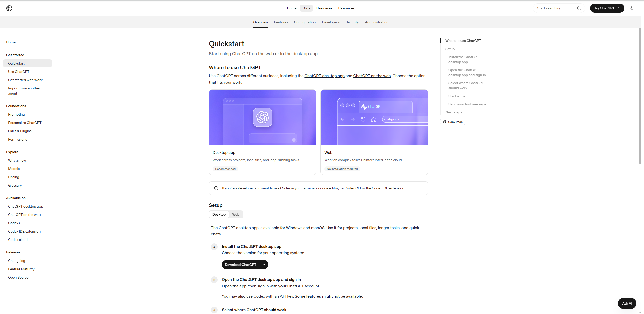Select the Web setup tab
This screenshot has width=644, height=314.
click(236, 214)
